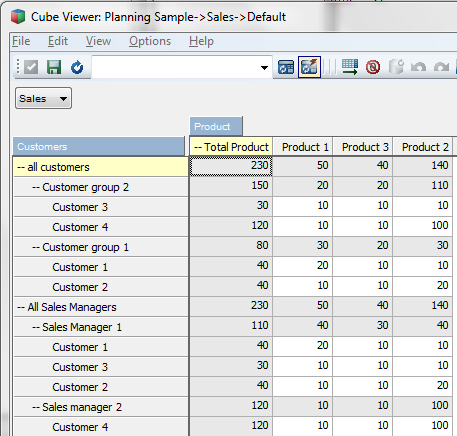
Task: Click the export grid with arrow icon
Action: pos(350,67)
